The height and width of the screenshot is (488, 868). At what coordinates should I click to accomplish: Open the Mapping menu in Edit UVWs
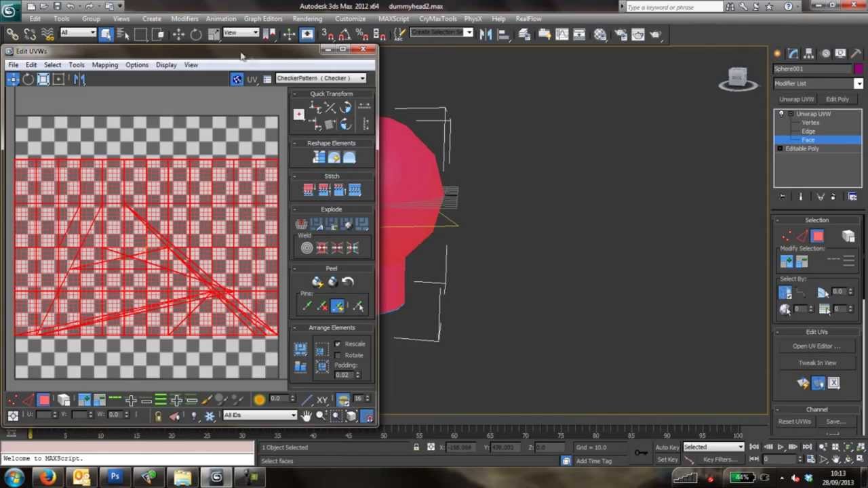pyautogui.click(x=104, y=65)
